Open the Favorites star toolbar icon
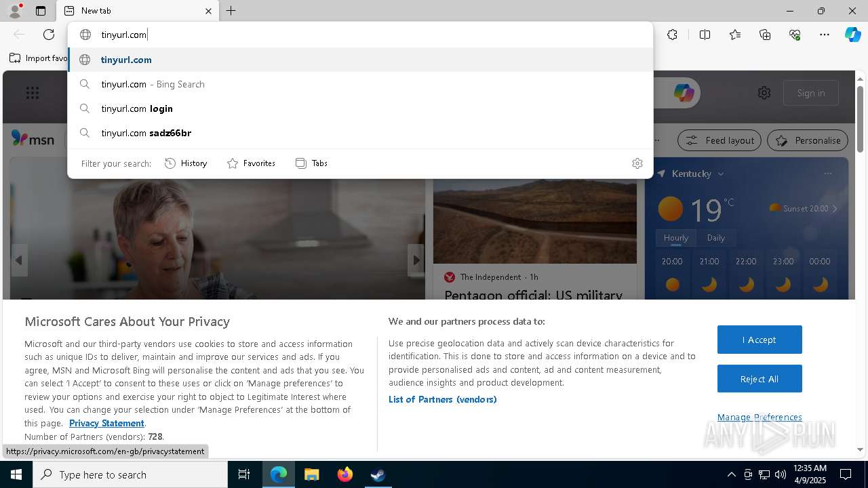The image size is (868, 488). pyautogui.click(x=735, y=35)
